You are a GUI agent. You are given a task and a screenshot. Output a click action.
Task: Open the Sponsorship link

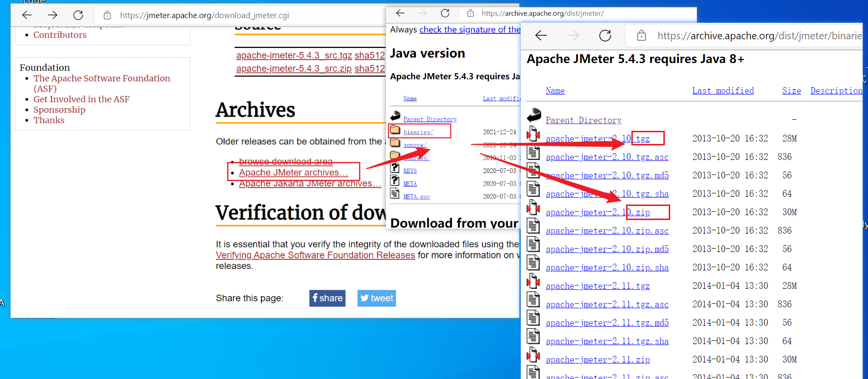click(x=59, y=110)
